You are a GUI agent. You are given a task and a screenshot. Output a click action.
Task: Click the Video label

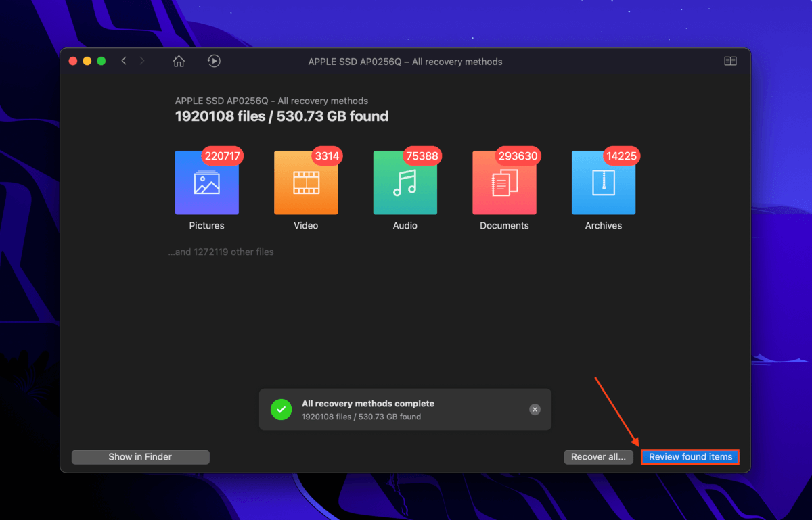306,226
